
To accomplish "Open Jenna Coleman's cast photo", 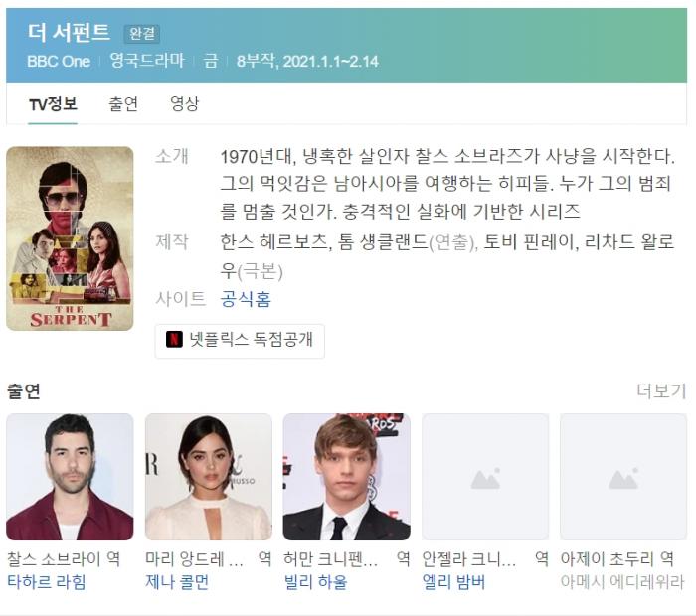I will (x=208, y=477).
